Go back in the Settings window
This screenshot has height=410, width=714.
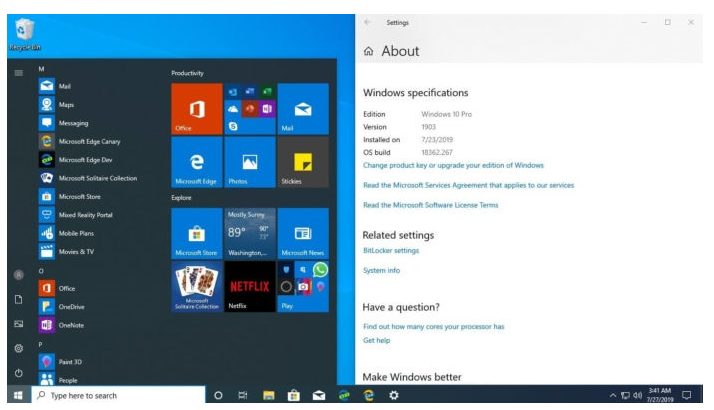tap(367, 22)
